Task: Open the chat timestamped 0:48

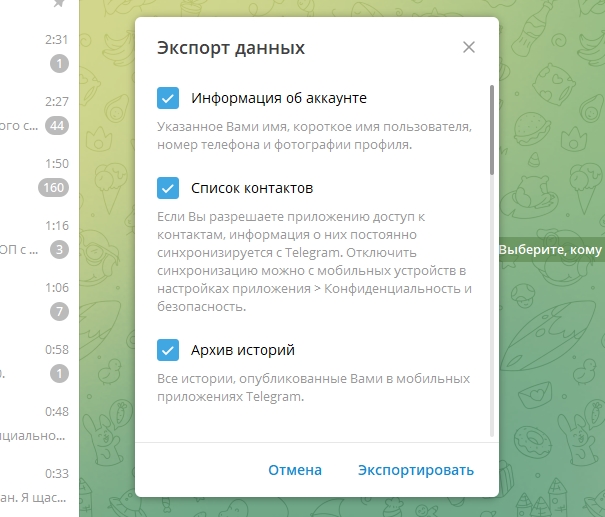Action: click(35, 424)
